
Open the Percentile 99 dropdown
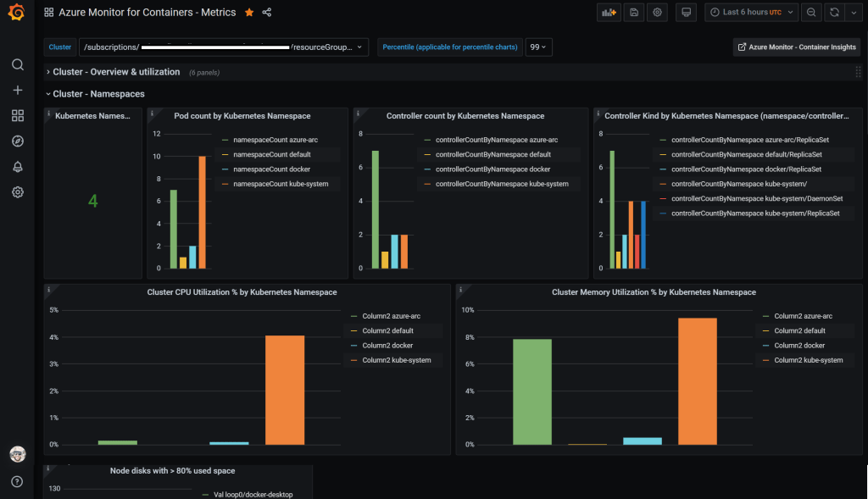pos(537,47)
